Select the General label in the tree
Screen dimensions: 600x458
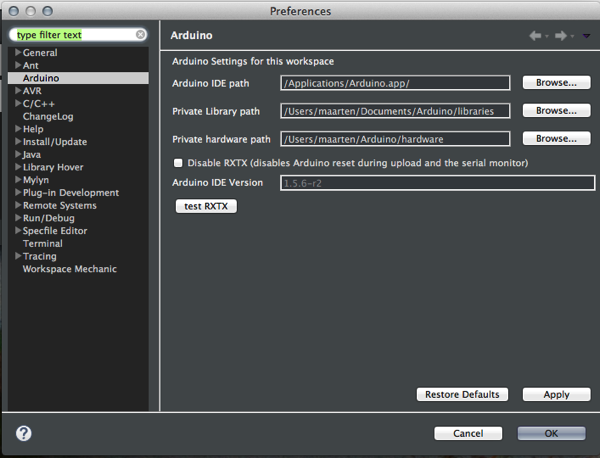click(40, 52)
